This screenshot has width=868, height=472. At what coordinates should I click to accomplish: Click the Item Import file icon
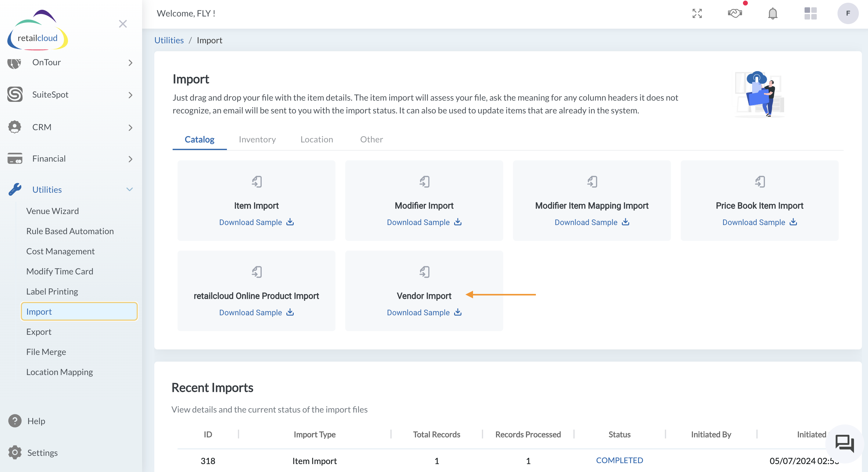[x=257, y=182]
